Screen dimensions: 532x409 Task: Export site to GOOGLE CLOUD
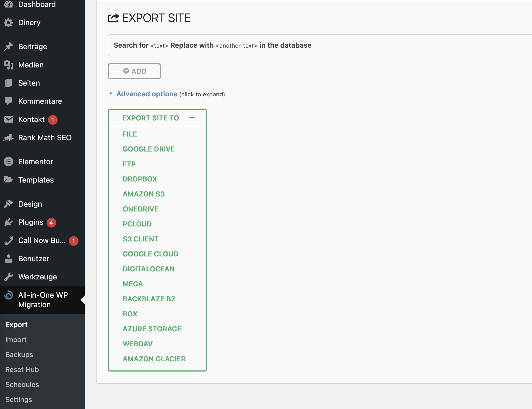151,254
